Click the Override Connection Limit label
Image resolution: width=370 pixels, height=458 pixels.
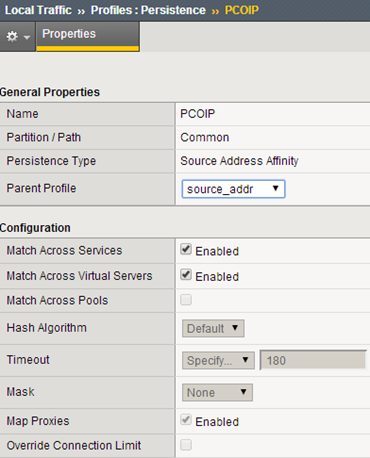click(74, 445)
